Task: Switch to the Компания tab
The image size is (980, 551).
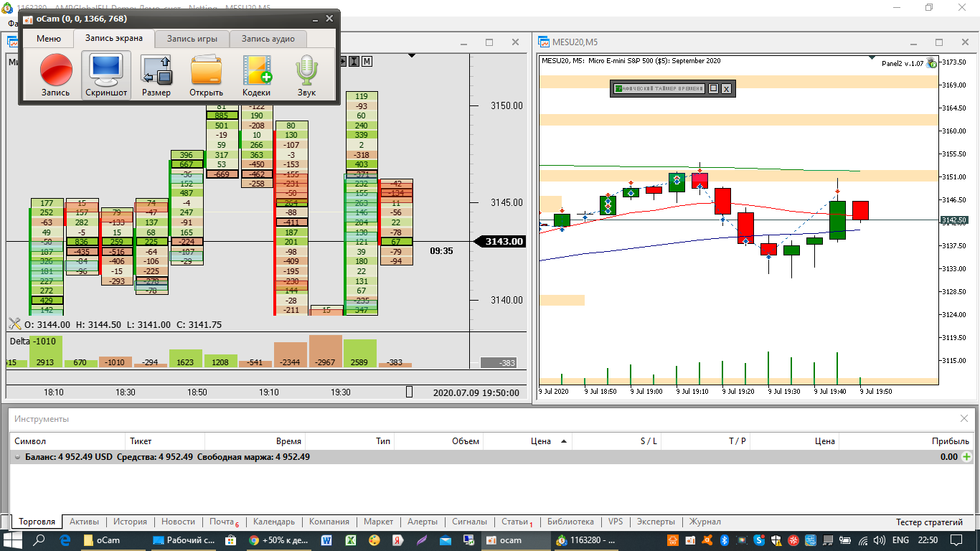Action: [329, 522]
